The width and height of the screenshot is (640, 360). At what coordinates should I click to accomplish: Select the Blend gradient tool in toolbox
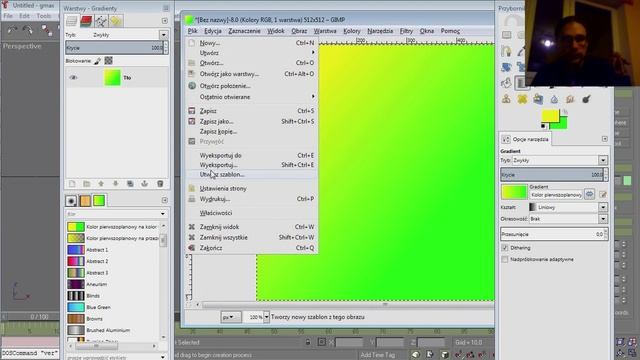[521, 83]
